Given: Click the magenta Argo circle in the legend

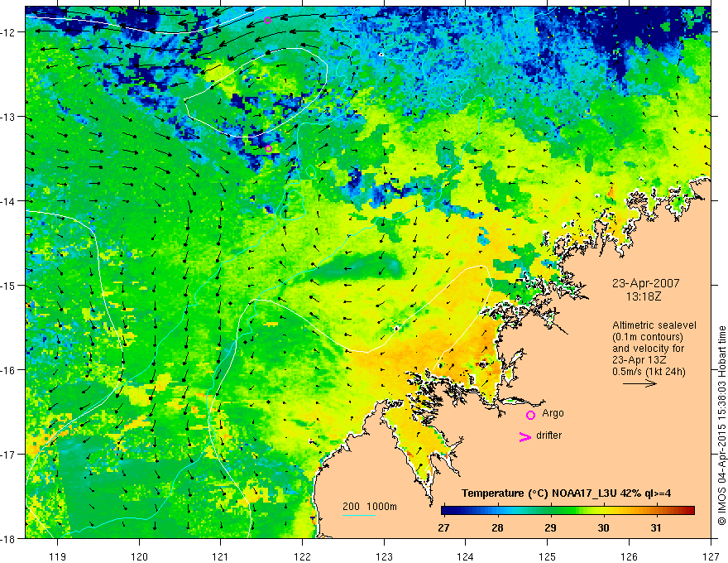Looking at the screenshot, I should pyautogui.click(x=530, y=415).
